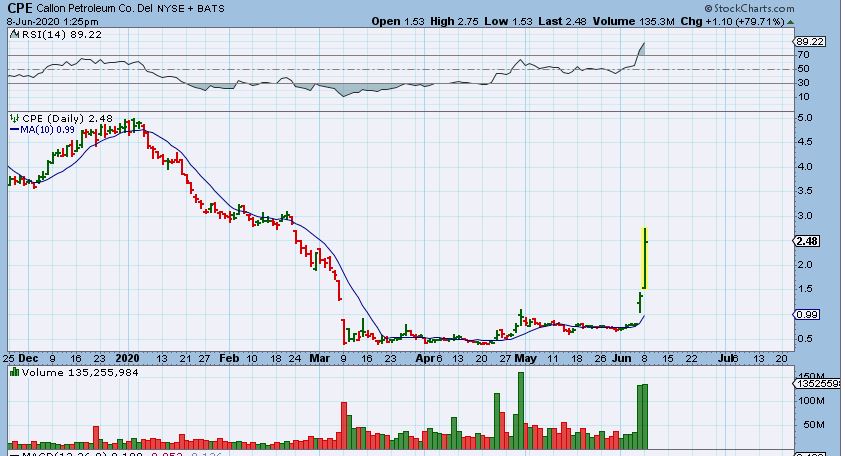The image size is (845, 456).
Task: Click the Open 1.53 value
Action: tap(398, 22)
